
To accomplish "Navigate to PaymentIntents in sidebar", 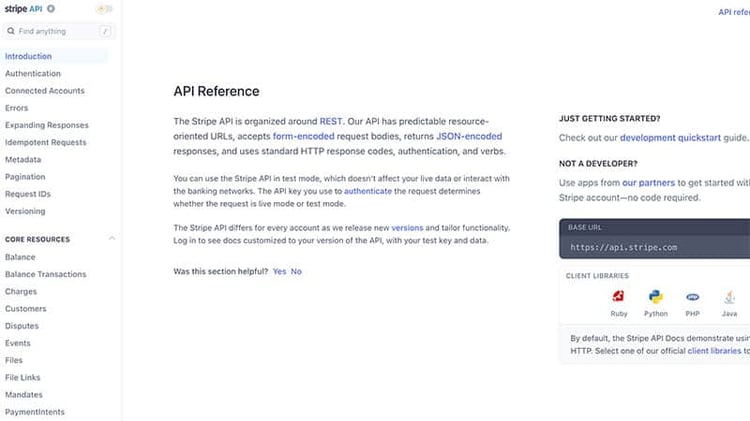I will point(36,411).
